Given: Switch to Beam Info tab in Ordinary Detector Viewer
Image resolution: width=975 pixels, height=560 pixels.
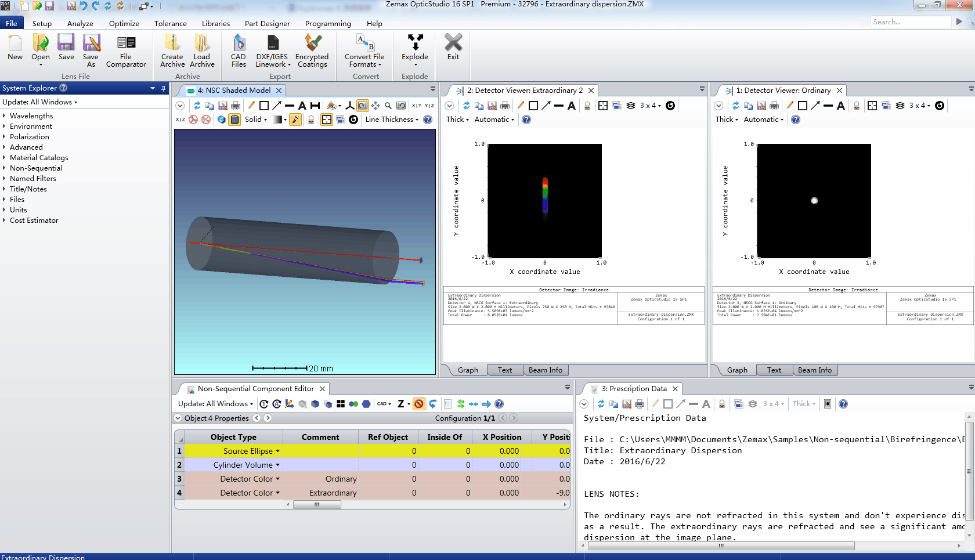Looking at the screenshot, I should (815, 370).
